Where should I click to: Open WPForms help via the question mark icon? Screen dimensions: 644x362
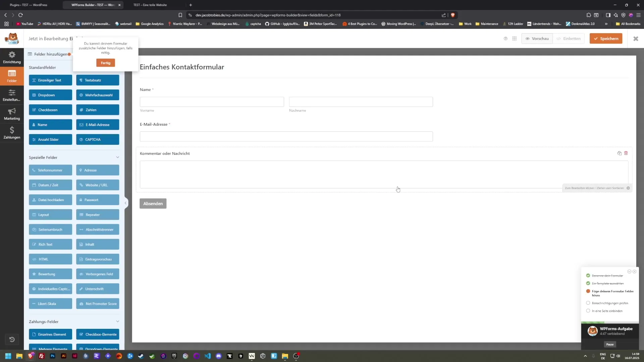pyautogui.click(x=506, y=39)
